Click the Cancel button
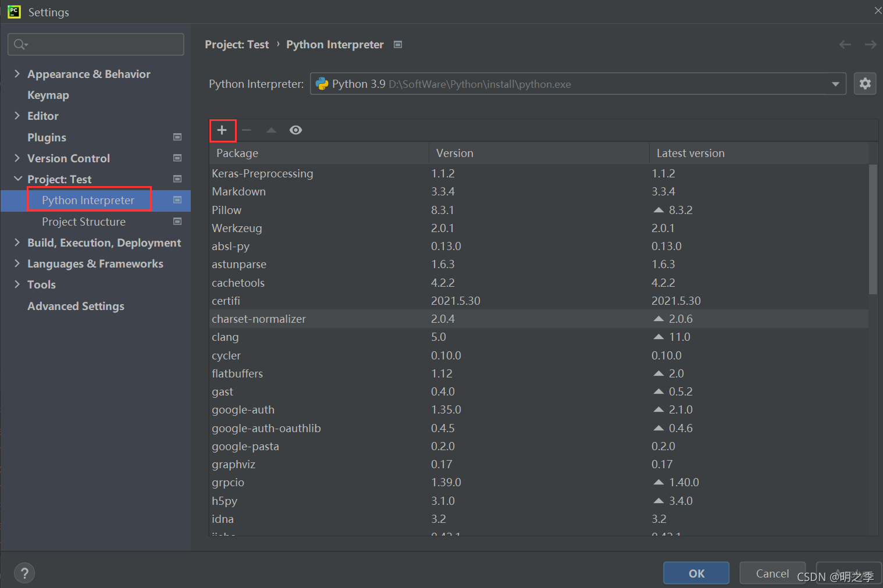The width and height of the screenshot is (883, 588). [x=772, y=573]
